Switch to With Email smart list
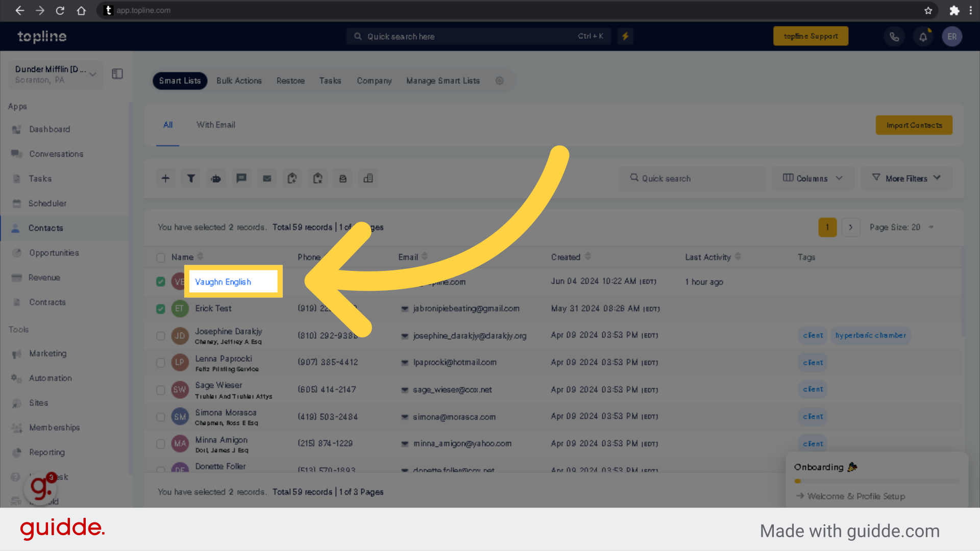The width and height of the screenshot is (980, 551). coord(216,125)
